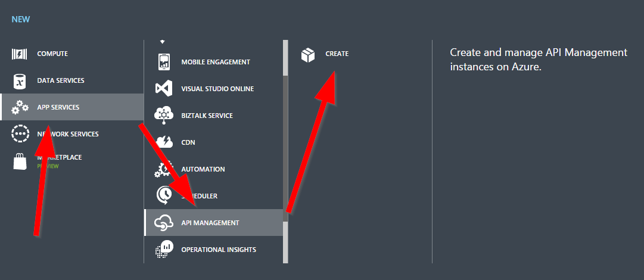The height and width of the screenshot is (280, 644).
Task: Select OPERATIONAL INSIGHTS entry
Action: pyautogui.click(x=213, y=249)
